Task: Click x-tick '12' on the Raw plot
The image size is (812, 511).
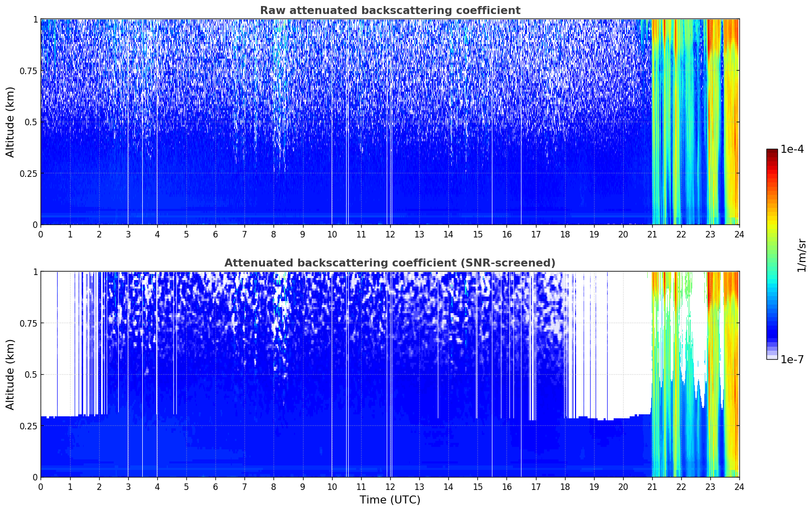Action: pos(390,234)
